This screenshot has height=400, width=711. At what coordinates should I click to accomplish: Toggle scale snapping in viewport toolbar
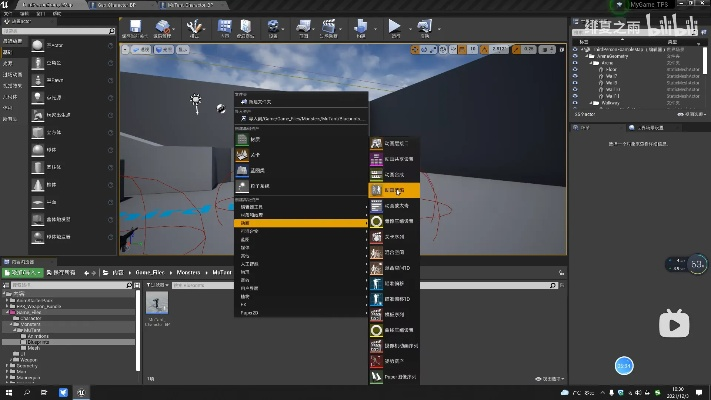[516, 49]
